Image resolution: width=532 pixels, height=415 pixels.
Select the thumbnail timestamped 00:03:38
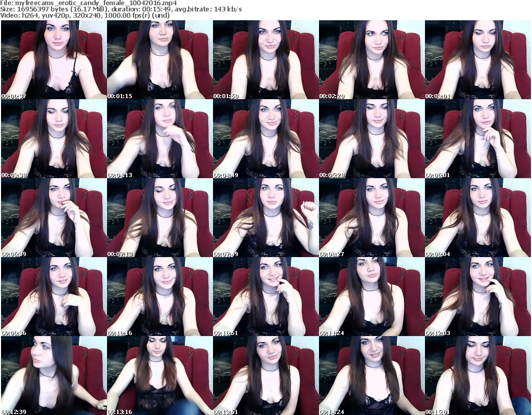(54, 139)
